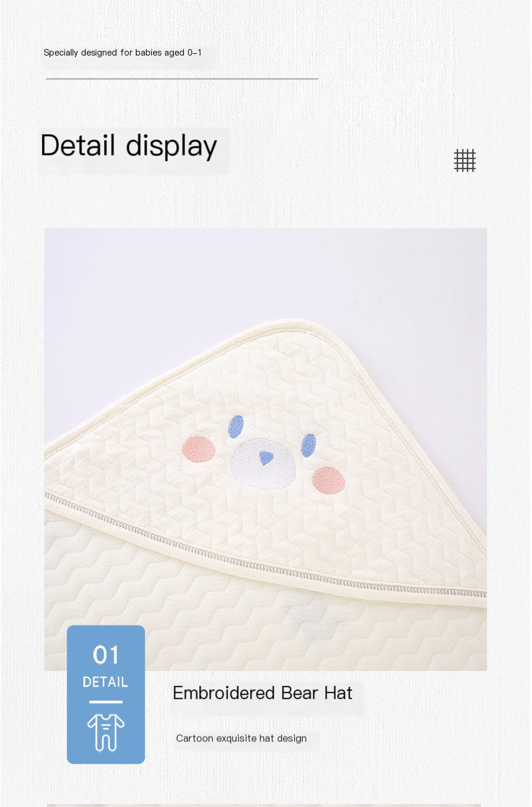
Task: Click the '01' number in badge
Action: [x=106, y=655]
